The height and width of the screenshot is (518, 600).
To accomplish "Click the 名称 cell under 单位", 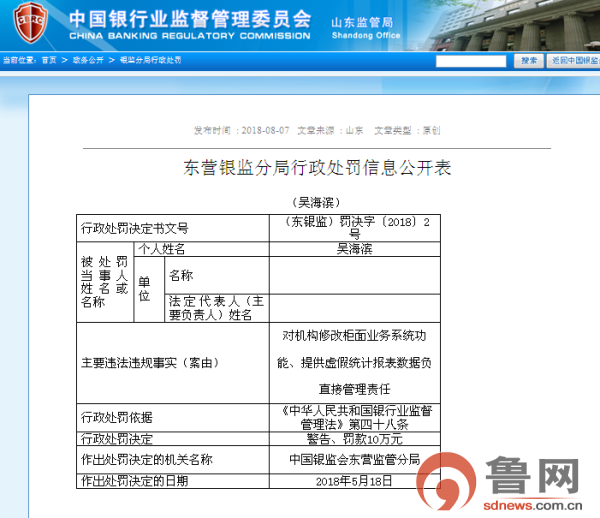I will tap(217, 275).
